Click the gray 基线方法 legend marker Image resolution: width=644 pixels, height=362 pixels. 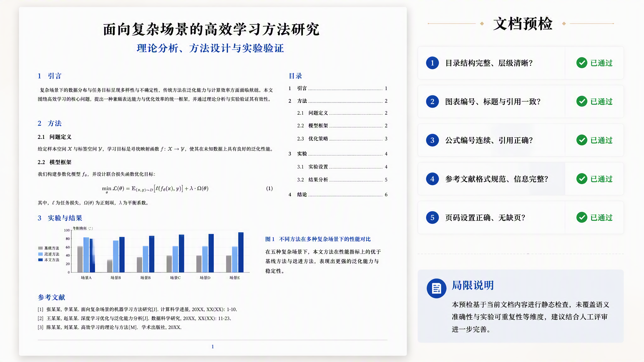coord(40,248)
